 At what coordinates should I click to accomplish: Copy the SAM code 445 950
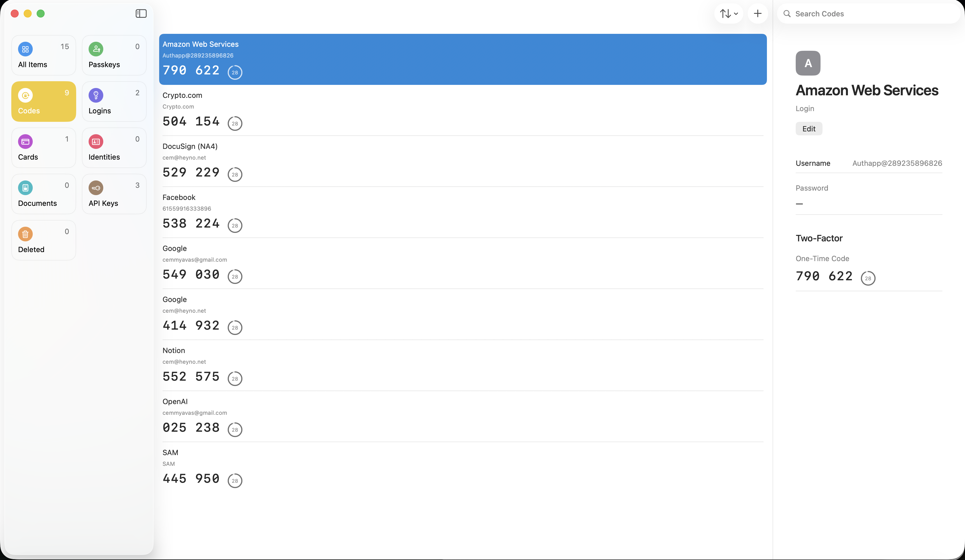191,479
